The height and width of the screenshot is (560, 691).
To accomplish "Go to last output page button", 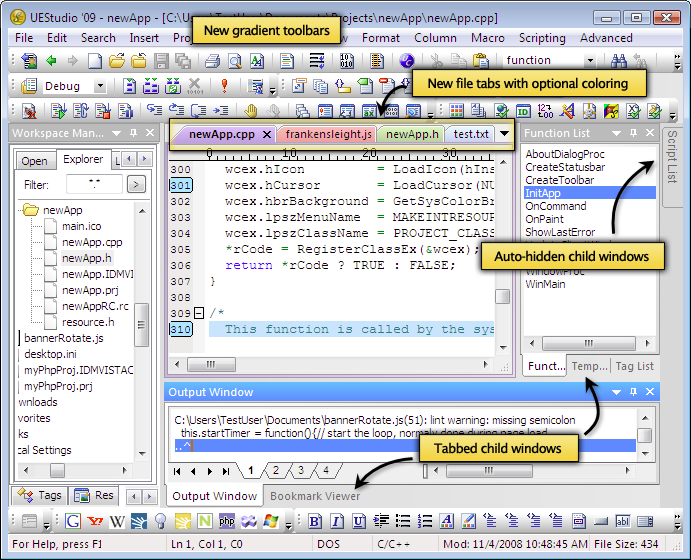I will point(226,471).
